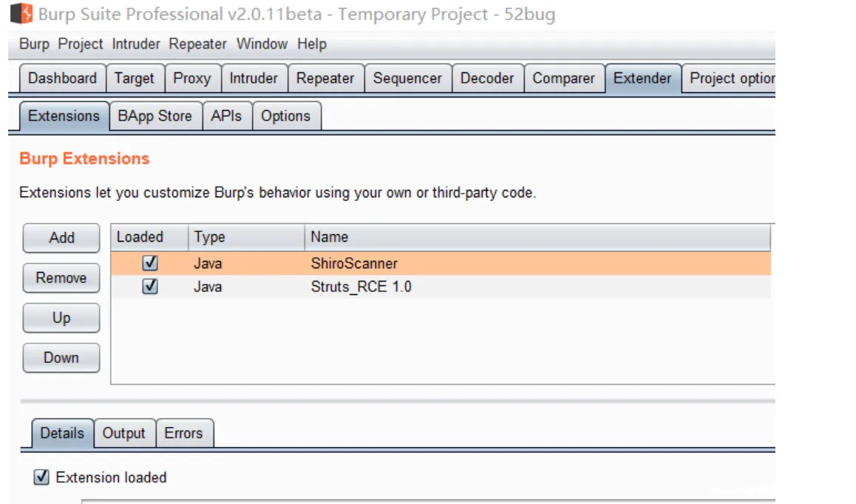The image size is (856, 504).
Task: Click the Add extension button
Action: pos(61,238)
